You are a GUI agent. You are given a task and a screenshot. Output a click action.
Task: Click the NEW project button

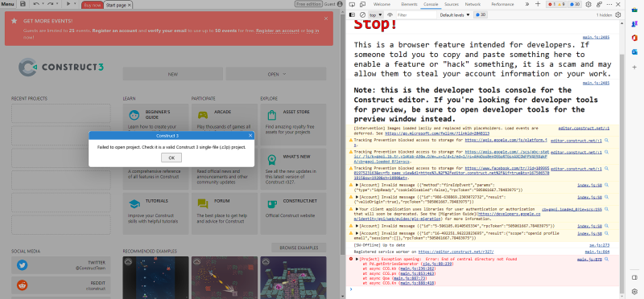173,74
